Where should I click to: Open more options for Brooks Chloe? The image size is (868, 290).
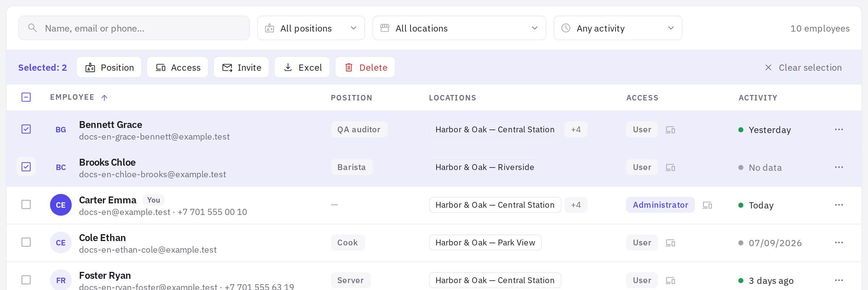coord(839,167)
